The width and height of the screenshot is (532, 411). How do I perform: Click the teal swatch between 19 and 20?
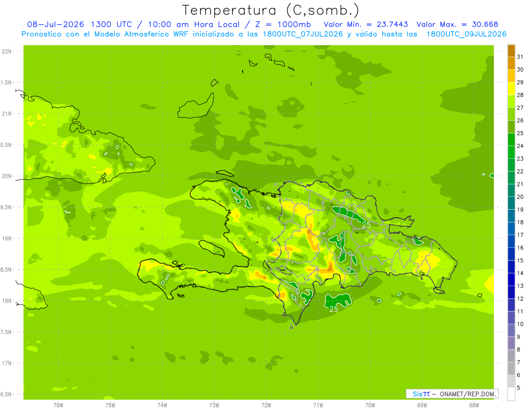tap(511, 203)
